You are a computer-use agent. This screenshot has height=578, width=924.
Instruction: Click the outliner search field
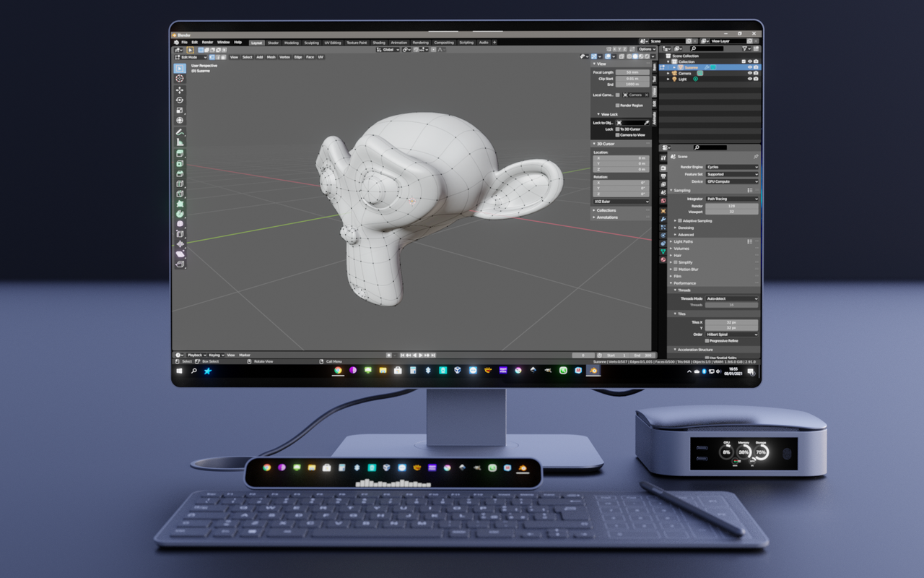click(707, 48)
